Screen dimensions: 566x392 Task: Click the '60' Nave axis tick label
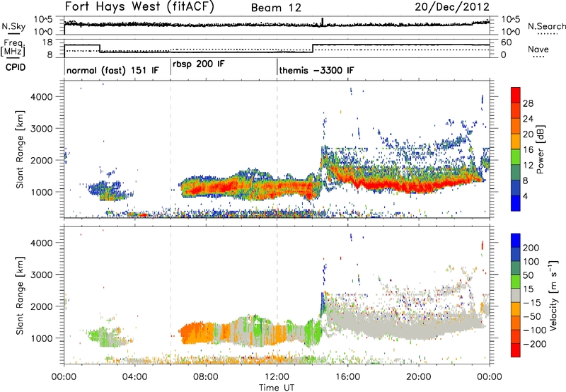(507, 42)
